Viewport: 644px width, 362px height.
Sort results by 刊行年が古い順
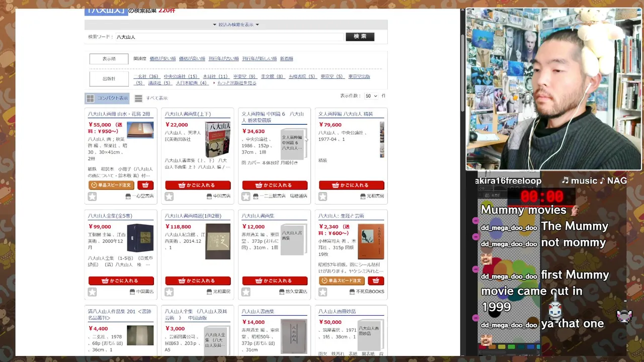pyautogui.click(x=224, y=59)
